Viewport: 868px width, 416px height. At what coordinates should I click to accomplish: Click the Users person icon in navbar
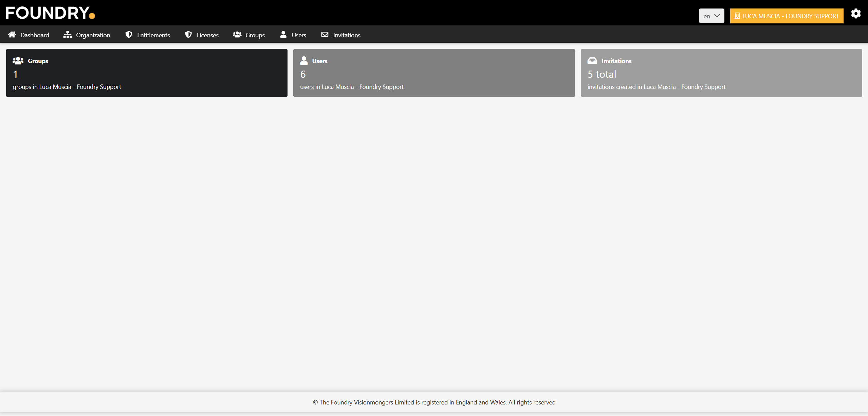coord(283,35)
